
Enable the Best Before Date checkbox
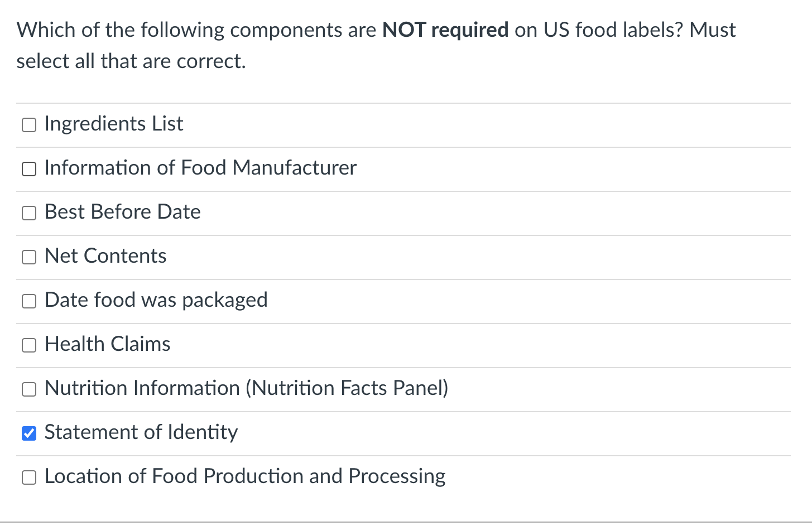[29, 213]
